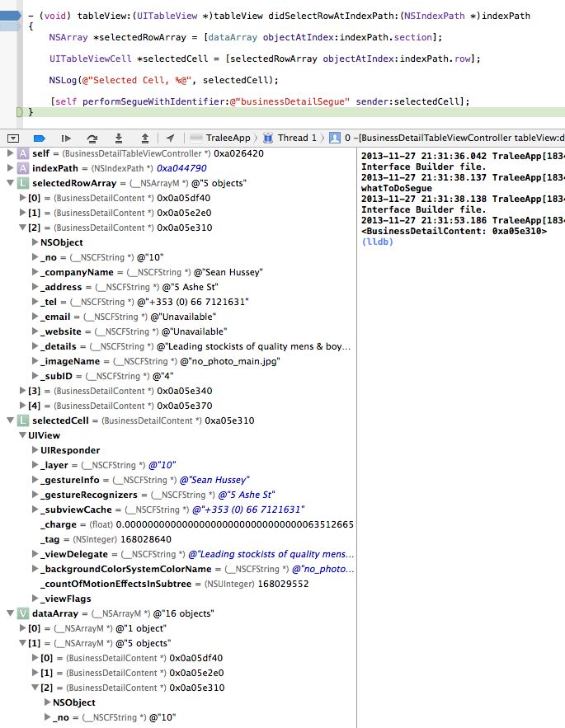Toggle the blue breakpoints activation button

tap(40, 138)
